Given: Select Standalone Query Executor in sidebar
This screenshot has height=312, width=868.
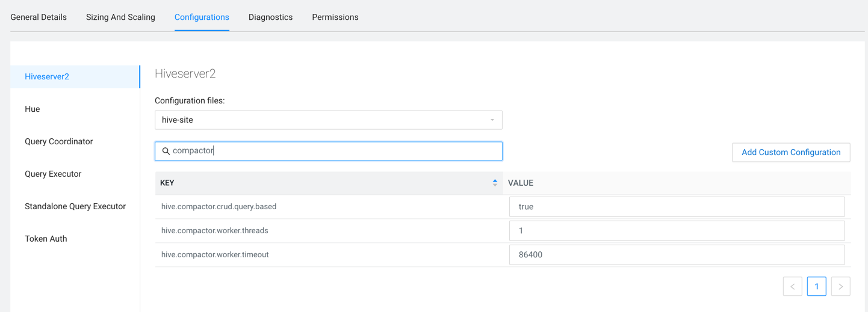Looking at the screenshot, I should [x=75, y=207].
